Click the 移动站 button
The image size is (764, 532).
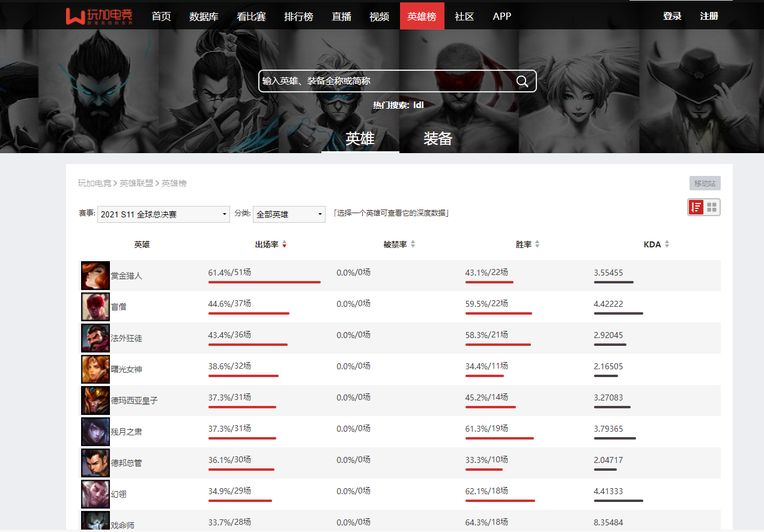[x=705, y=183]
